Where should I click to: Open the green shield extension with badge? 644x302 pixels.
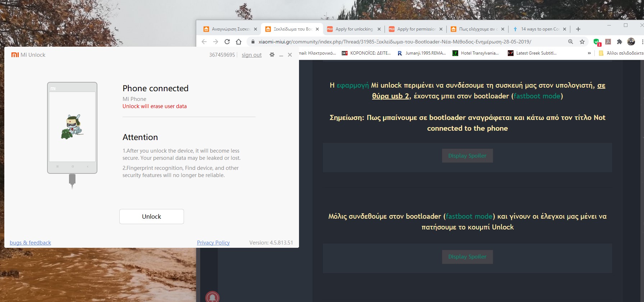[x=597, y=42]
